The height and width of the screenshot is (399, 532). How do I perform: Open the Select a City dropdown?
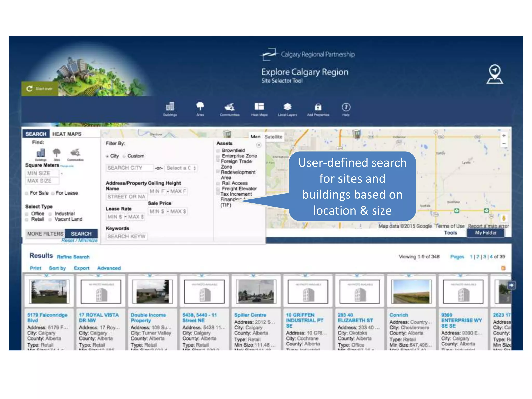pos(181,168)
